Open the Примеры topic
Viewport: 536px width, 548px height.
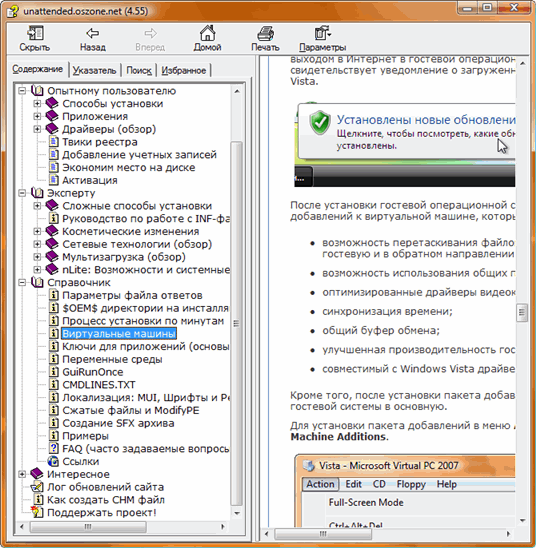coord(85,436)
